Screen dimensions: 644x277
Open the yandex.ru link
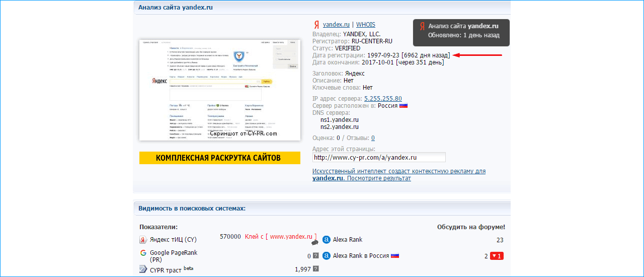[336, 24]
